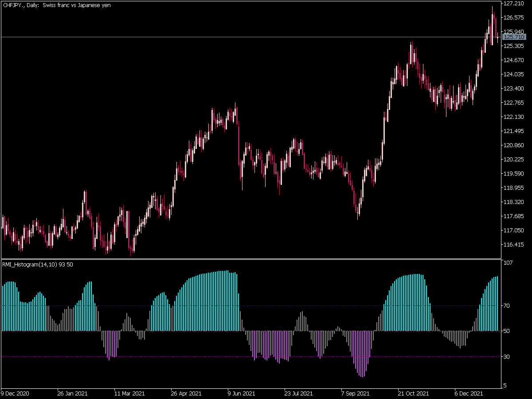Viewport: 532px width, 399px height.
Task: Click the 21 Oct 2021 date label
Action: click(413, 394)
